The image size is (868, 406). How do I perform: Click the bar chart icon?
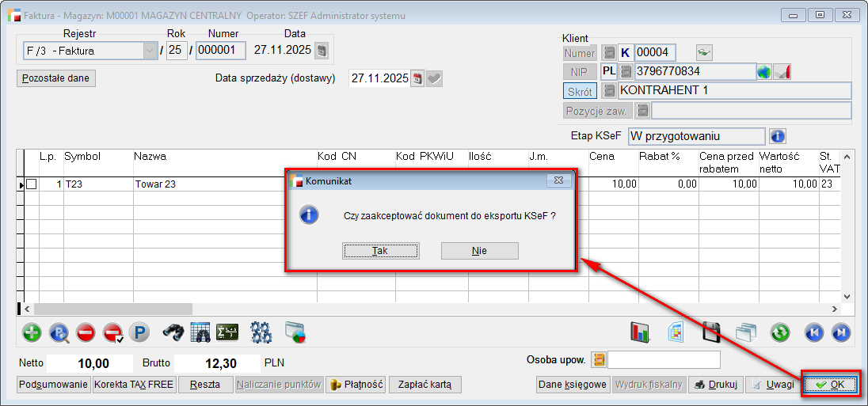[x=641, y=332]
